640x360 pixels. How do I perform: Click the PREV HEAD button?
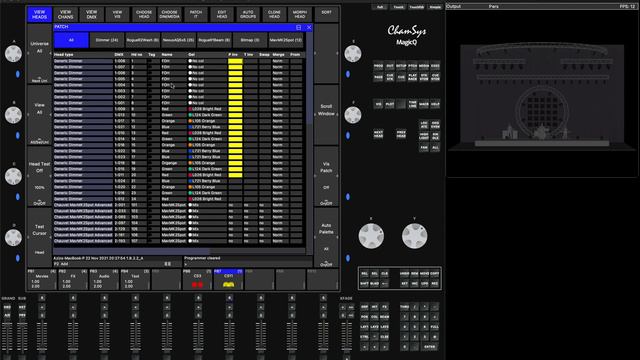pos(401,134)
